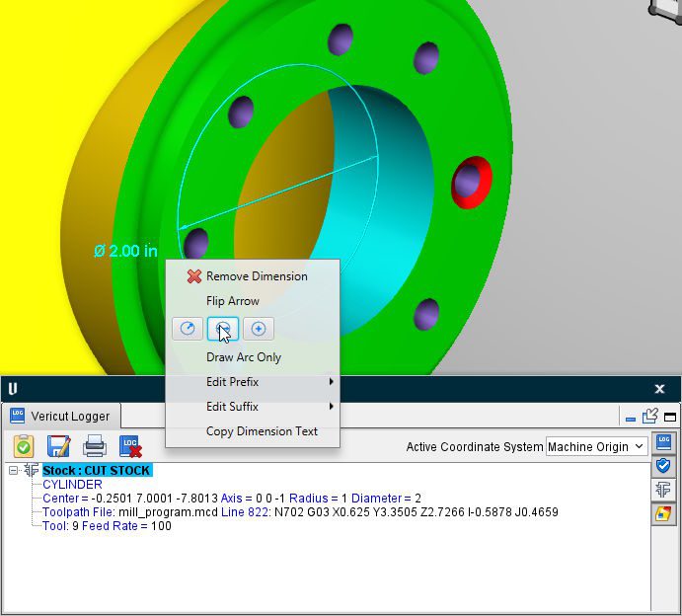
Task: Toggle the axis icon in right sidebar
Action: (664, 489)
